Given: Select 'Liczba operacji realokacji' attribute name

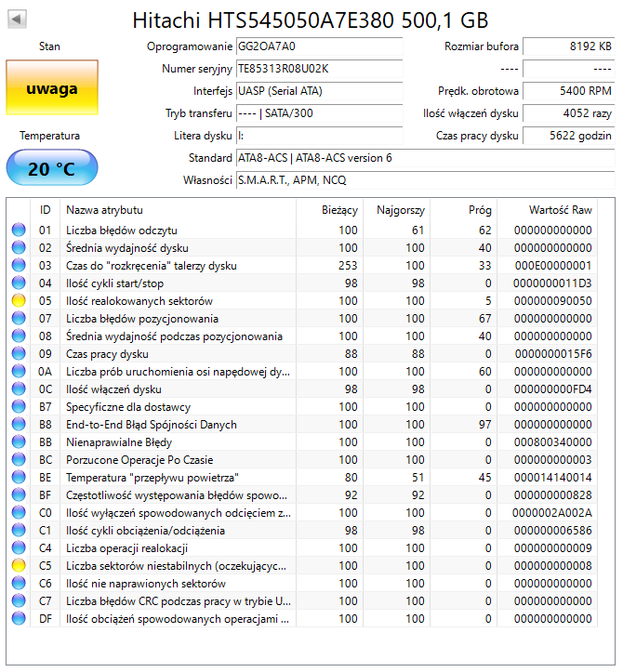Looking at the screenshot, I should click(x=126, y=548).
